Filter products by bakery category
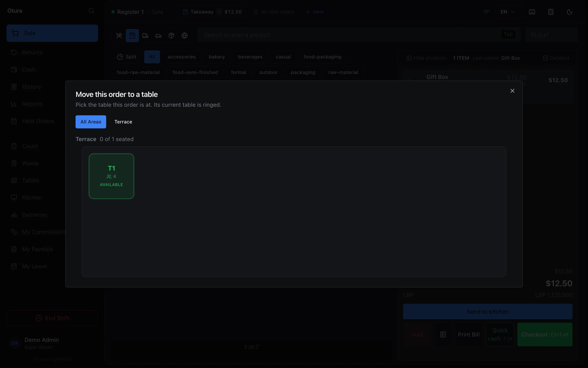 click(217, 57)
